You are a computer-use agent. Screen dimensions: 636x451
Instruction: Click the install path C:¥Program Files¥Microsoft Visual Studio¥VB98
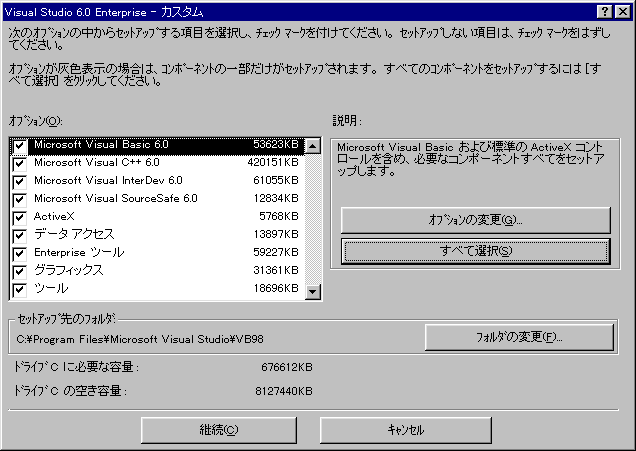pos(140,339)
